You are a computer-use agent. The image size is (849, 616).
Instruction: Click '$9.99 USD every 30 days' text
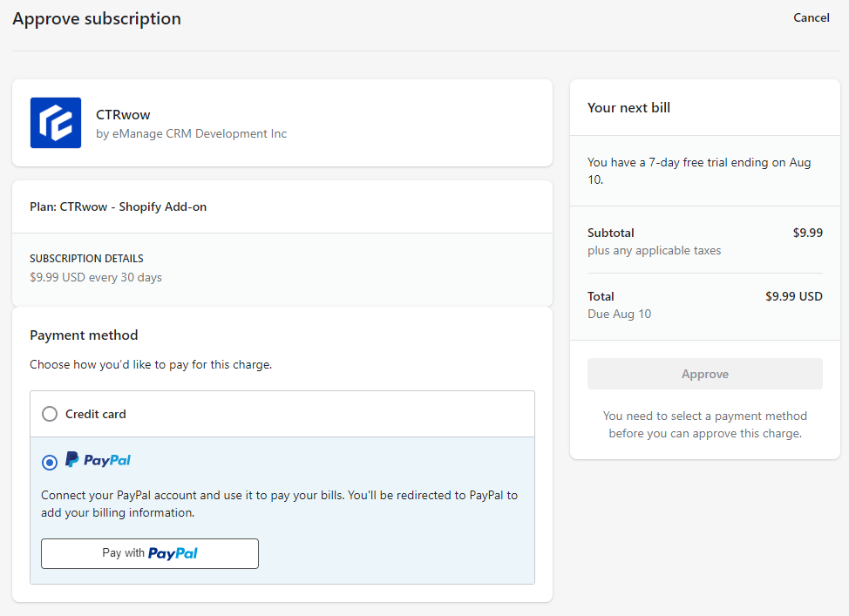[x=96, y=277]
